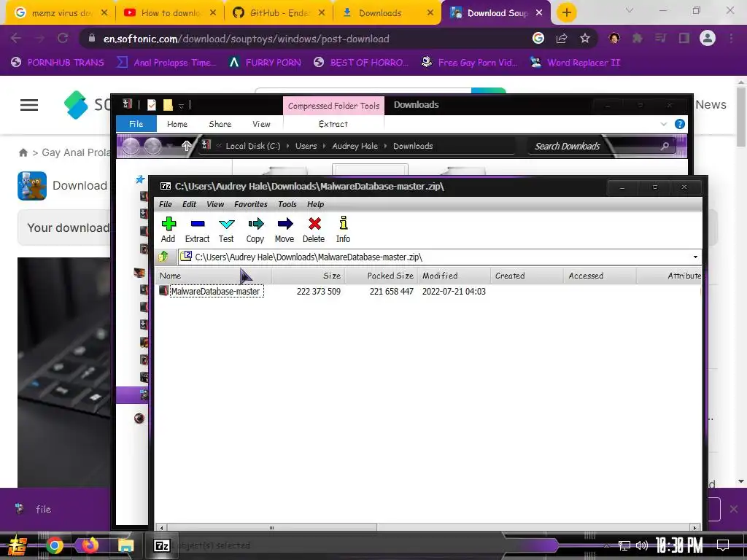This screenshot has height=560, width=747.
Task: Click the Firefox icon in the taskbar
Action: 90,545
